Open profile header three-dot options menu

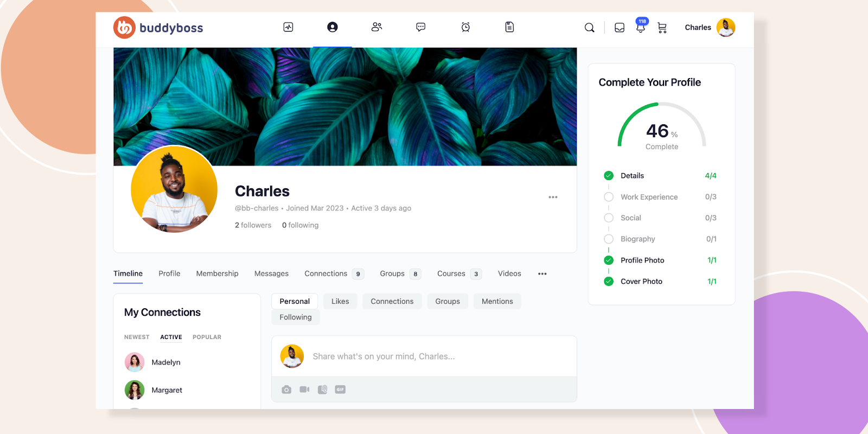[553, 197]
